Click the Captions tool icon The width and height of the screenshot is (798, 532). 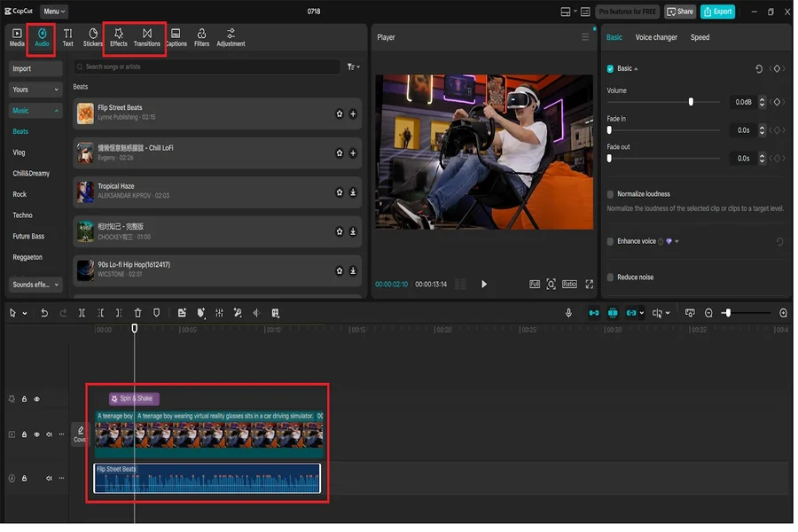[176, 37]
